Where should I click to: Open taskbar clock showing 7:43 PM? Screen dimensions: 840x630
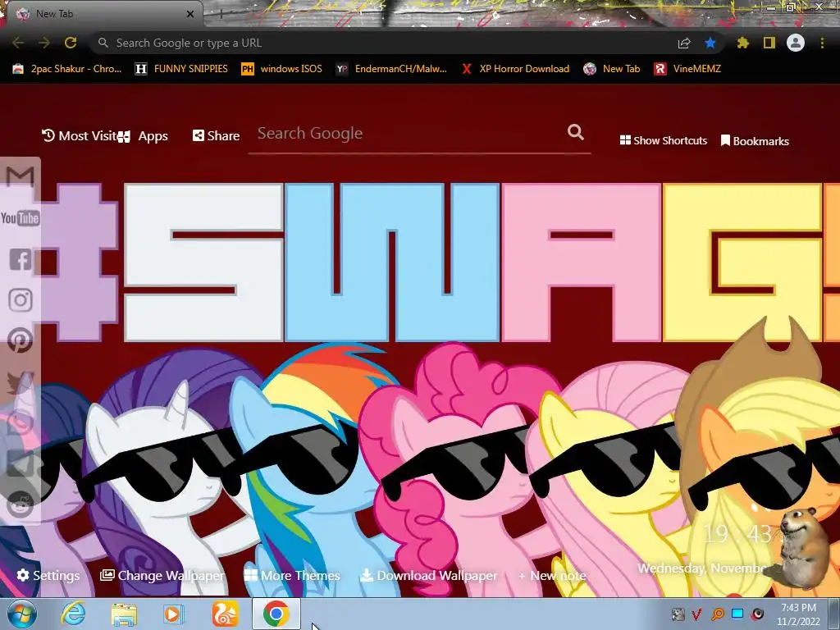[x=798, y=614]
